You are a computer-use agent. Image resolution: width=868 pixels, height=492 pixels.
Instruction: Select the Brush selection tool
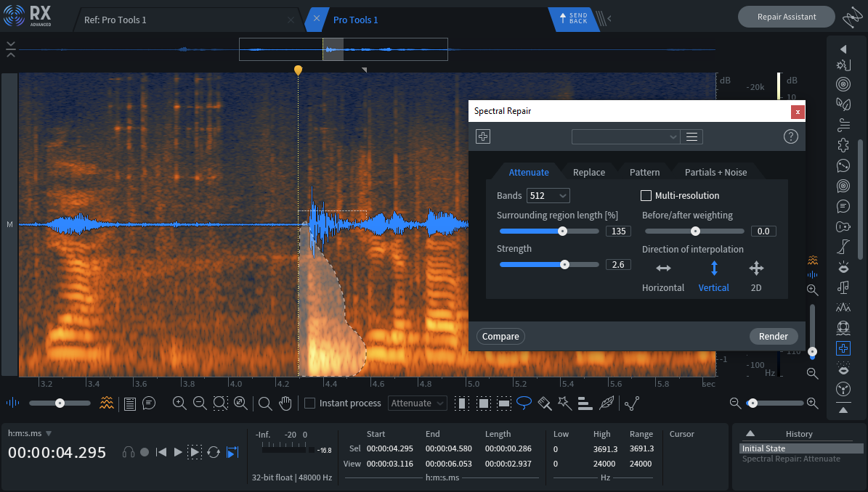tap(545, 403)
